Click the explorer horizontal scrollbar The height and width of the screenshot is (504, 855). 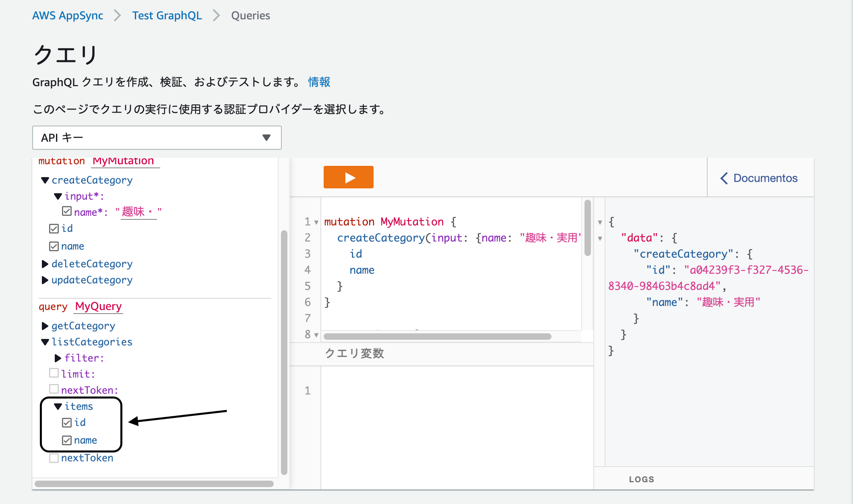(154, 484)
